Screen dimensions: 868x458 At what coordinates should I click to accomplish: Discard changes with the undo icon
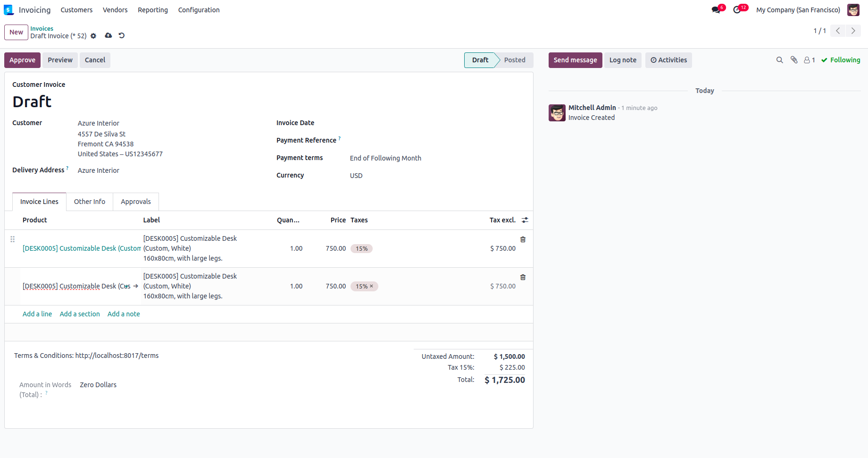(122, 35)
